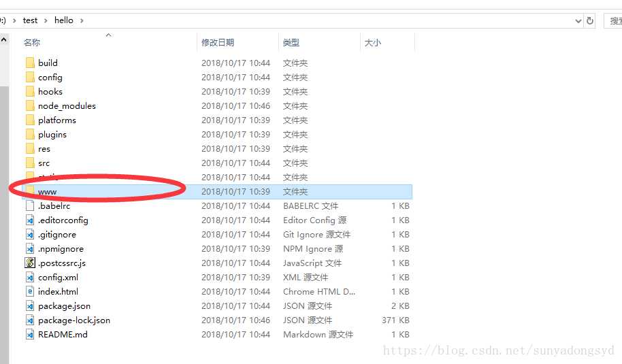The height and width of the screenshot is (364, 622).
Task: Select the config.xml file name
Action: click(59, 277)
